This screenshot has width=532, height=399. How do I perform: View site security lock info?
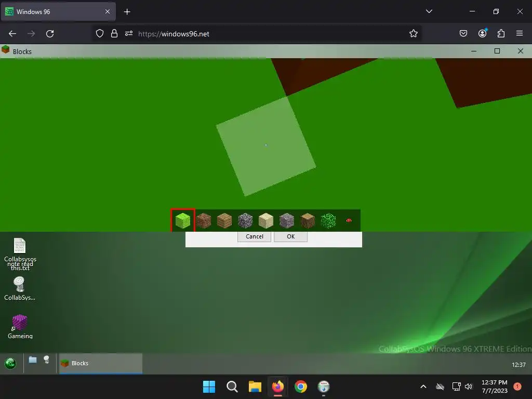pyautogui.click(x=114, y=34)
